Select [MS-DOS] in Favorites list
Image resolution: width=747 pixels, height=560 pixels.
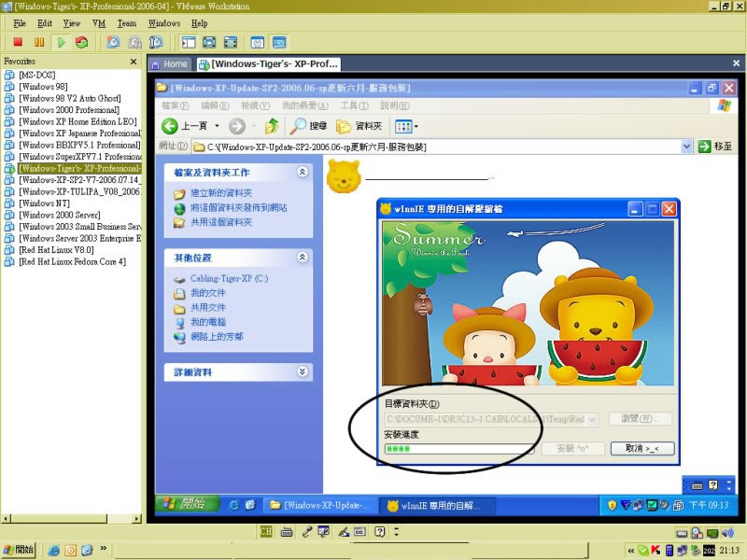[37, 76]
